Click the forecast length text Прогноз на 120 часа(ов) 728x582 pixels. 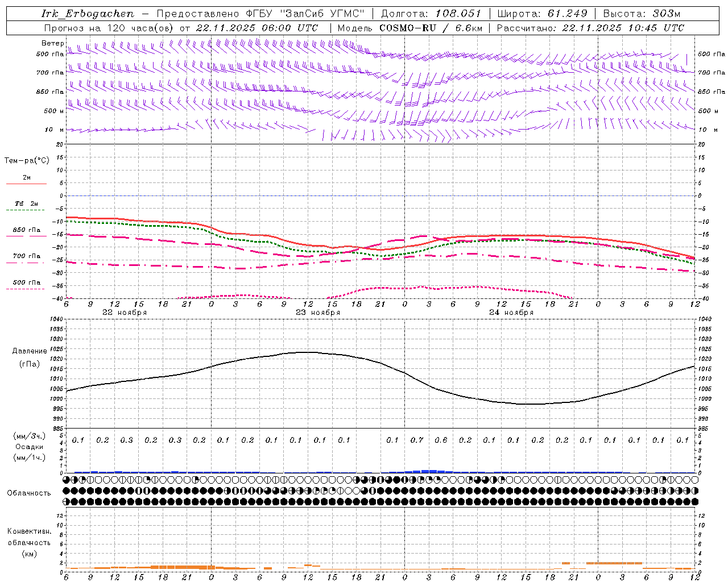point(110,28)
